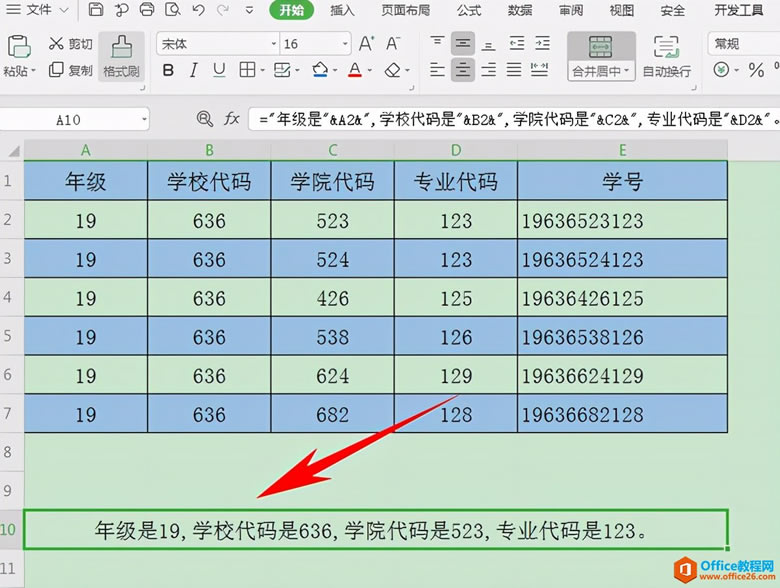Click the Save icon in quick access bar
The width and height of the screenshot is (780, 588).
(96, 9)
